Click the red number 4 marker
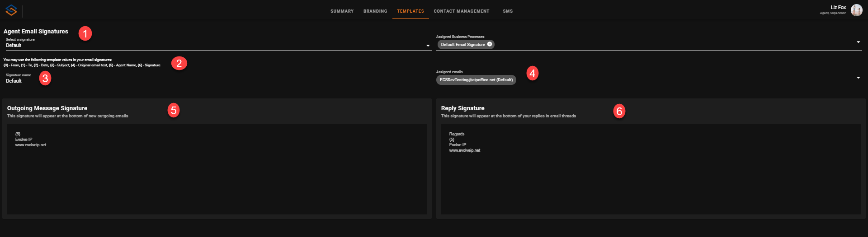The image size is (868, 237). tap(533, 73)
